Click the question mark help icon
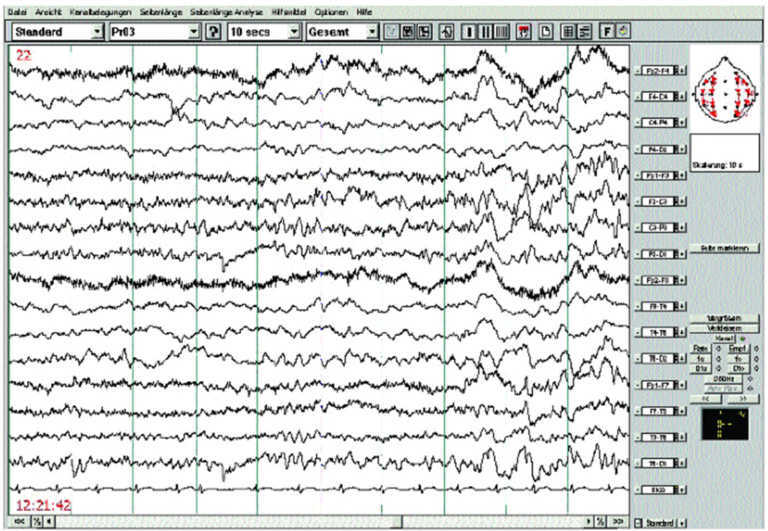768x531 pixels. 213,32
